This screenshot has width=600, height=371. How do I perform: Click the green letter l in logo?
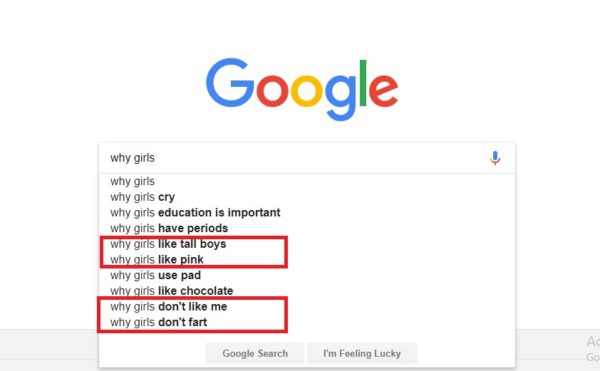click(363, 83)
